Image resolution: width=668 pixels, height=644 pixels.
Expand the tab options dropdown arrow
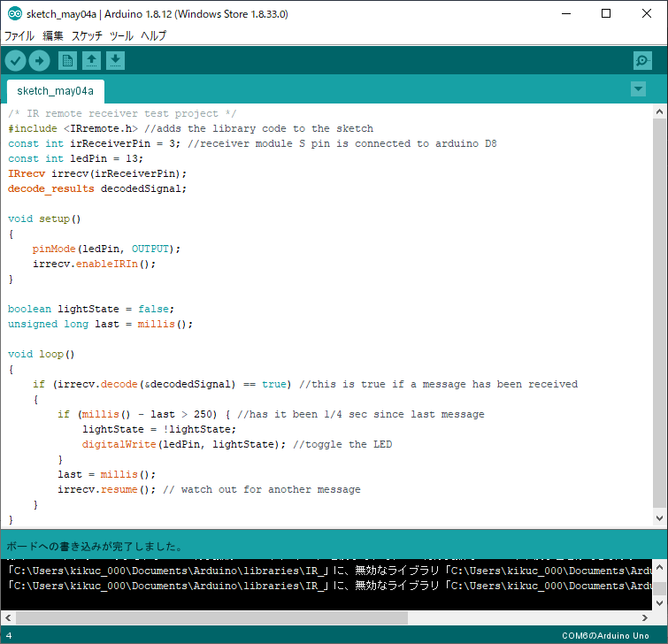tap(638, 89)
